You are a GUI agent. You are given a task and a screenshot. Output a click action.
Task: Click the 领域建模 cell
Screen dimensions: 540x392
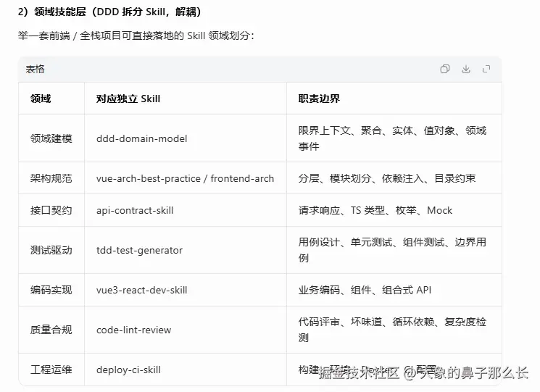[x=51, y=138]
